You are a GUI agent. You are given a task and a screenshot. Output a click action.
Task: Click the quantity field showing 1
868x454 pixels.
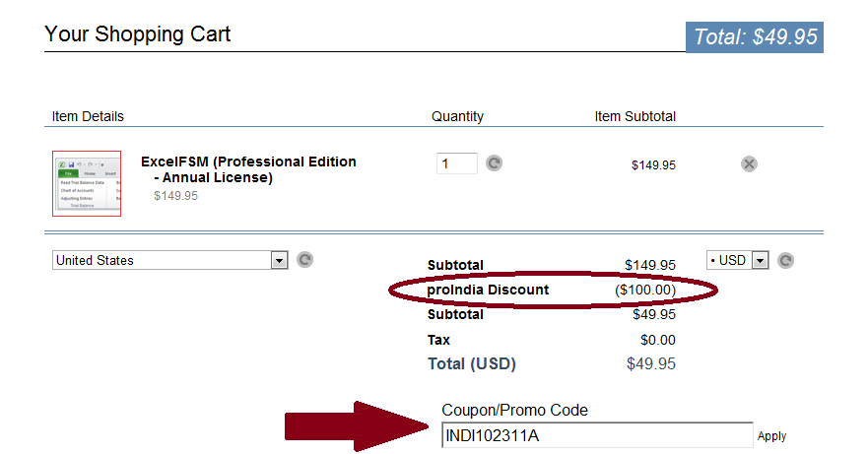pos(457,163)
